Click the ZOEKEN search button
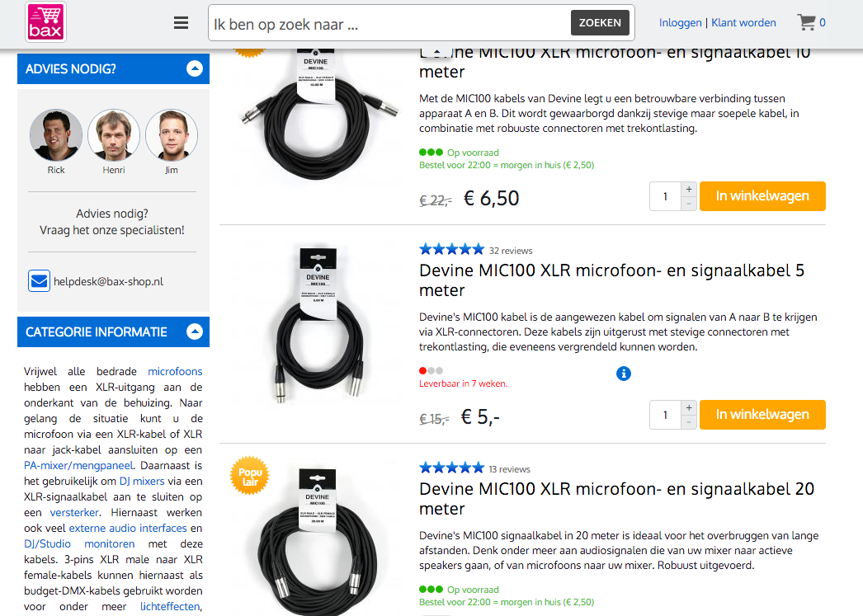Viewport: 863px width, 616px height. pos(600,23)
